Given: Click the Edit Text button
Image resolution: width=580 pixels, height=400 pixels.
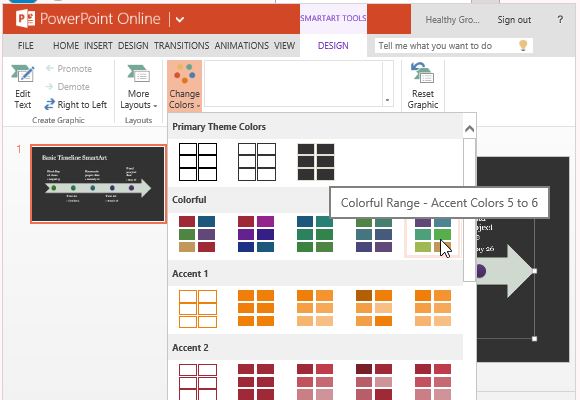Looking at the screenshot, I should tap(23, 87).
